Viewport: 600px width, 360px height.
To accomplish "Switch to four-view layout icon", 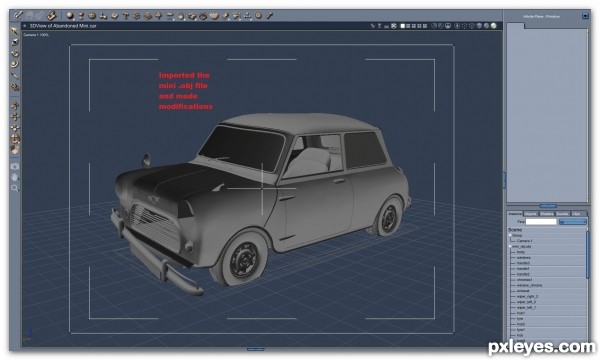I will tap(419, 26).
